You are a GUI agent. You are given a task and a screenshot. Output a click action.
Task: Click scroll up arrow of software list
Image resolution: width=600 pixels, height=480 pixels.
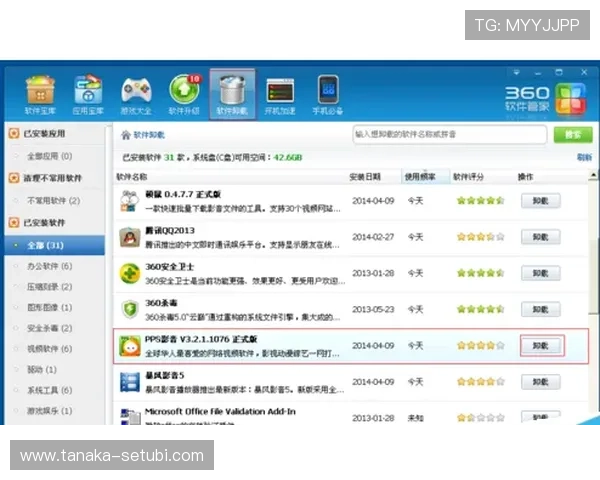pos(593,176)
